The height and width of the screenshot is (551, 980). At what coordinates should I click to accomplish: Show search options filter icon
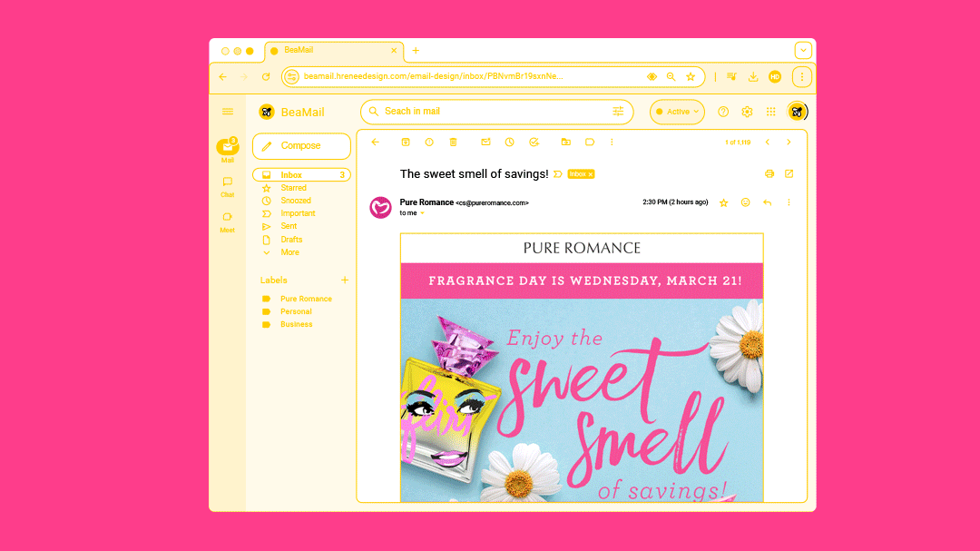[618, 112]
